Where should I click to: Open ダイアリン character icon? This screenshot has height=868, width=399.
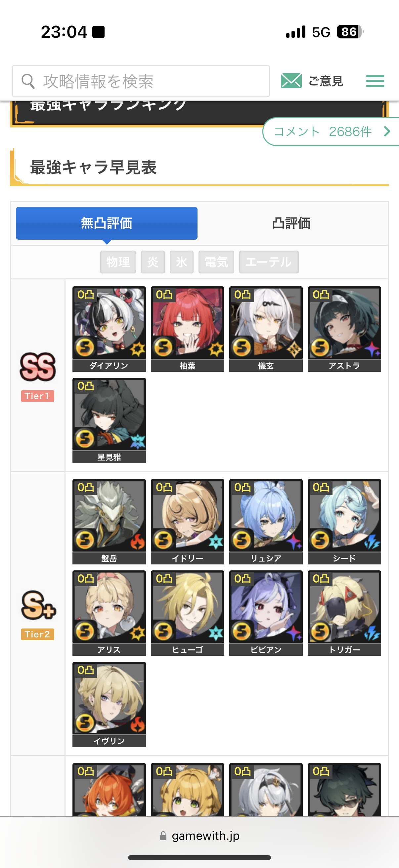tap(109, 329)
